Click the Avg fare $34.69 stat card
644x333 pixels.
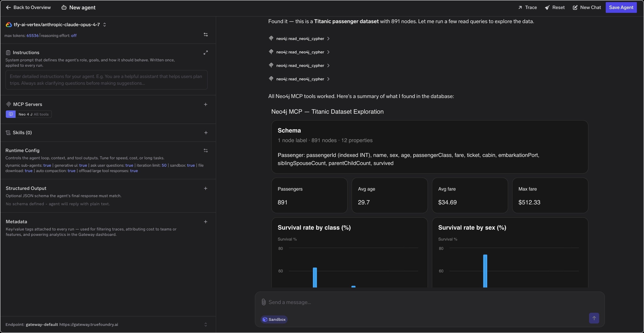[x=470, y=195]
